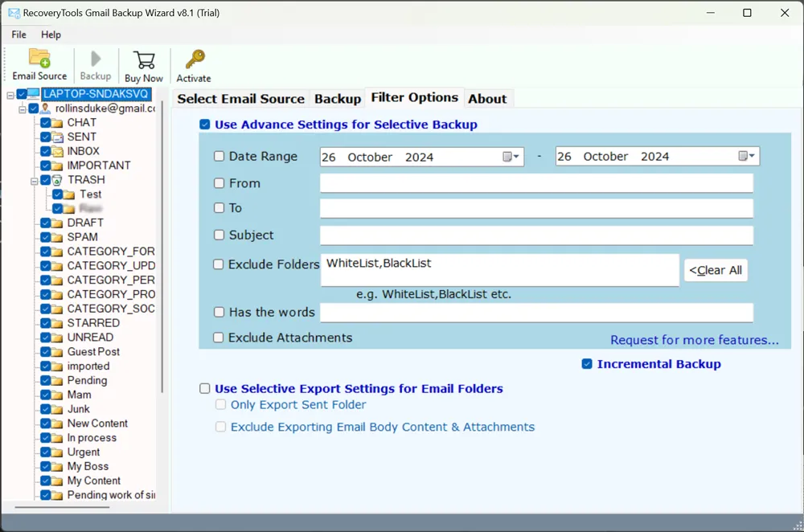Screen dimensions: 804x532
Task: Click the Backup toolbar icon
Action: tap(96, 59)
